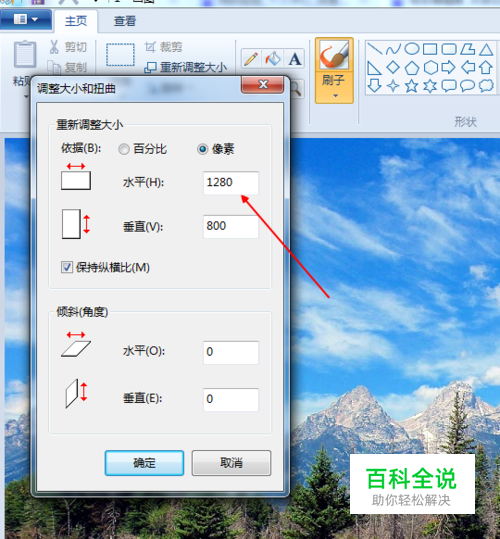Image resolution: width=500 pixels, height=539 pixels.
Task: Choose the diamond shape
Action: click(393, 67)
